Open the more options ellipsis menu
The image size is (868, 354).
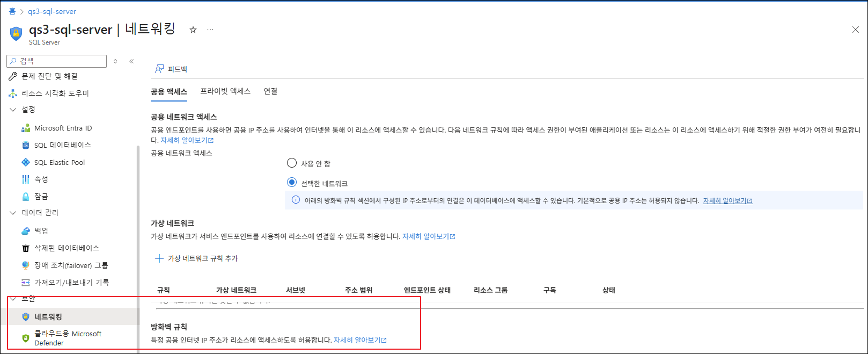click(x=210, y=30)
